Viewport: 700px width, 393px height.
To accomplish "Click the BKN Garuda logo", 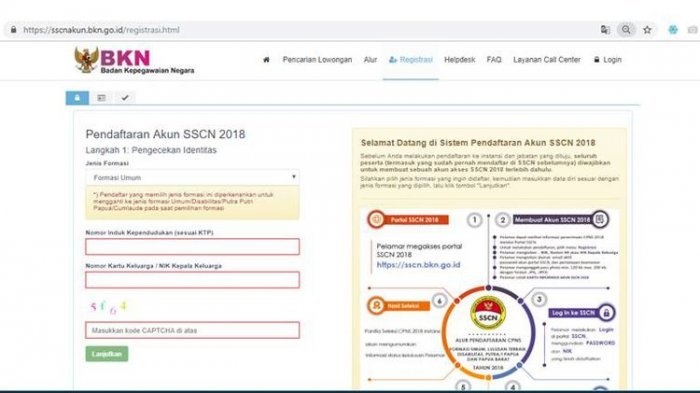I will [134, 60].
